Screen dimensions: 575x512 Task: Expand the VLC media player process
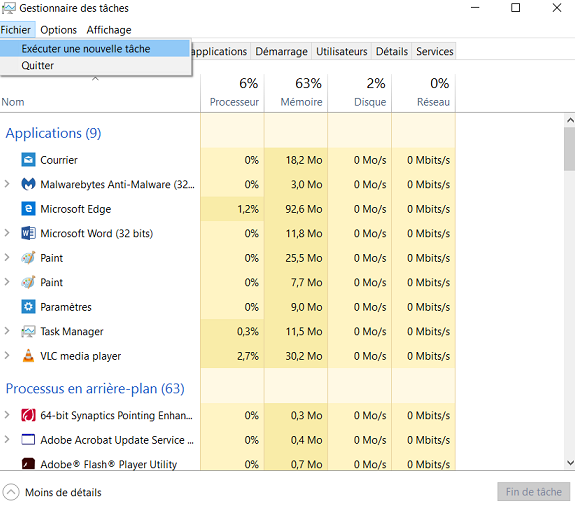click(7, 355)
